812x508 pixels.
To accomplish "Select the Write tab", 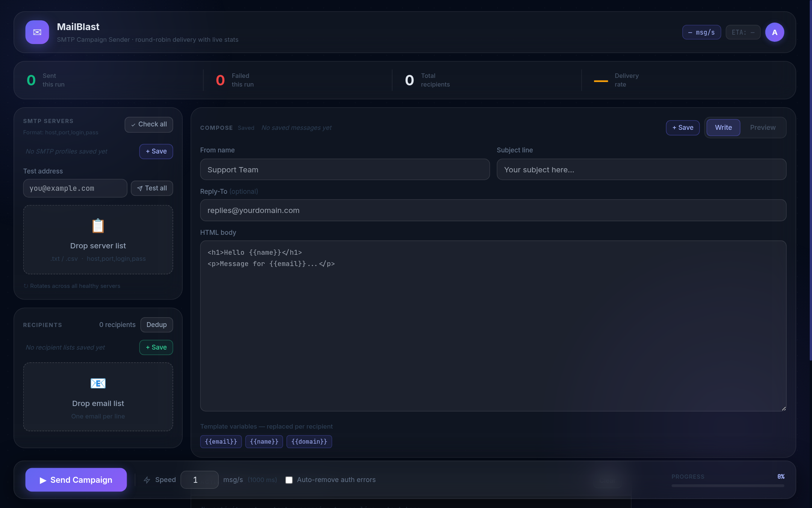I will (x=723, y=128).
